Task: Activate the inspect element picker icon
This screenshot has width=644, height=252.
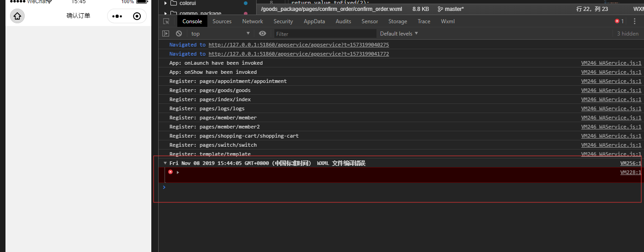Action: click(166, 21)
